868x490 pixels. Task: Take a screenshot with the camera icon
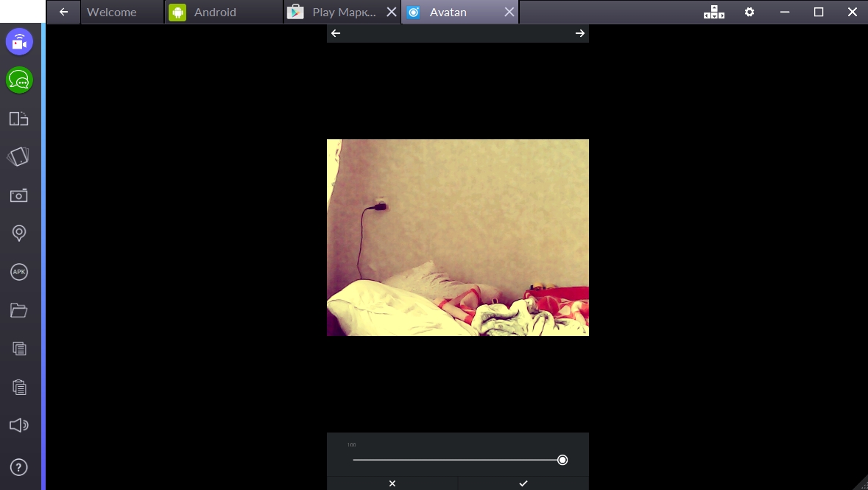click(x=19, y=195)
